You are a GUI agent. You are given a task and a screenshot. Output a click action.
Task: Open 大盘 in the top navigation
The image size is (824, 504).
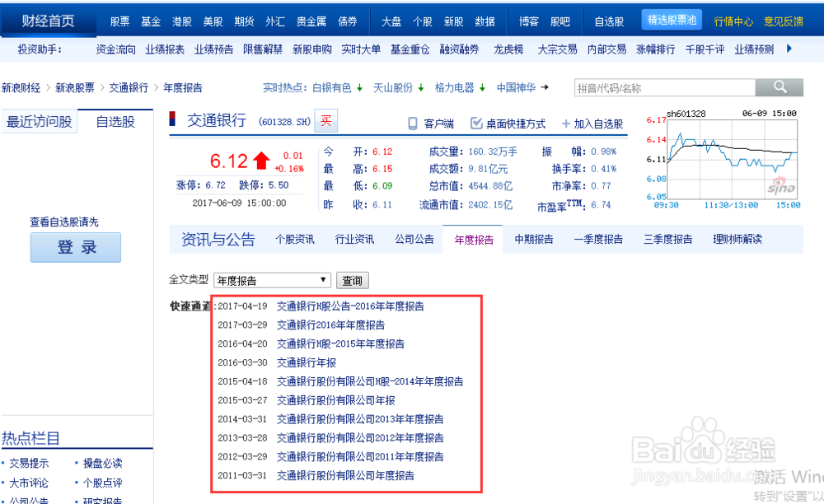391,21
